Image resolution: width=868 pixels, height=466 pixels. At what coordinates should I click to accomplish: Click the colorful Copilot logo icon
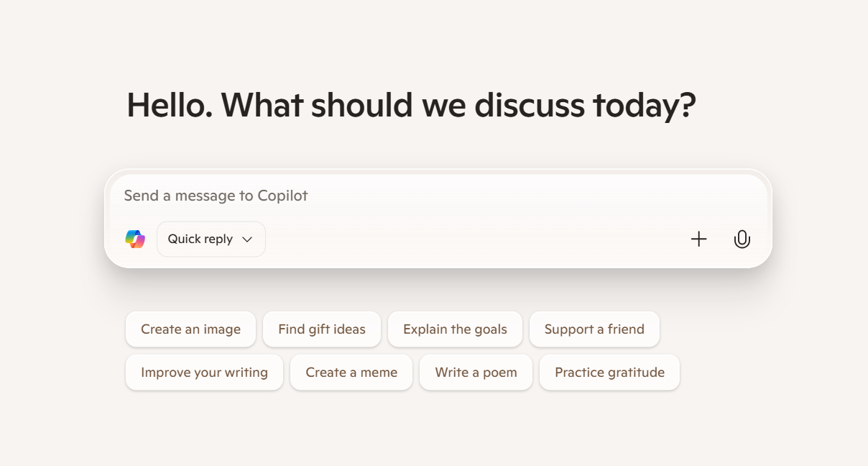coord(135,239)
